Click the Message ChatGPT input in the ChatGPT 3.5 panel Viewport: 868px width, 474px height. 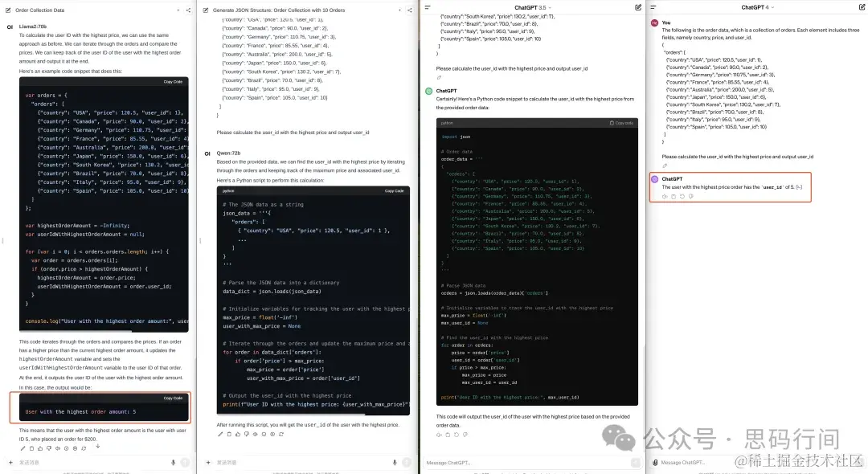point(526,463)
